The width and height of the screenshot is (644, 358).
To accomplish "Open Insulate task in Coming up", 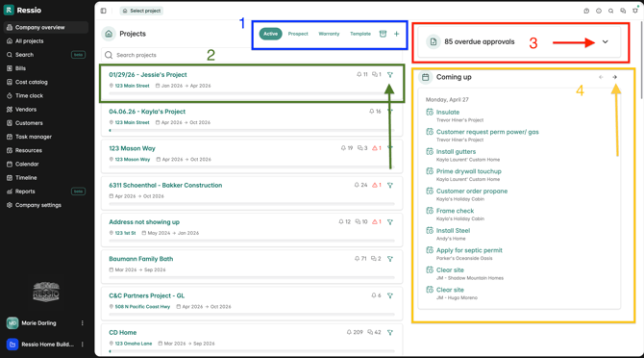I will (x=448, y=113).
